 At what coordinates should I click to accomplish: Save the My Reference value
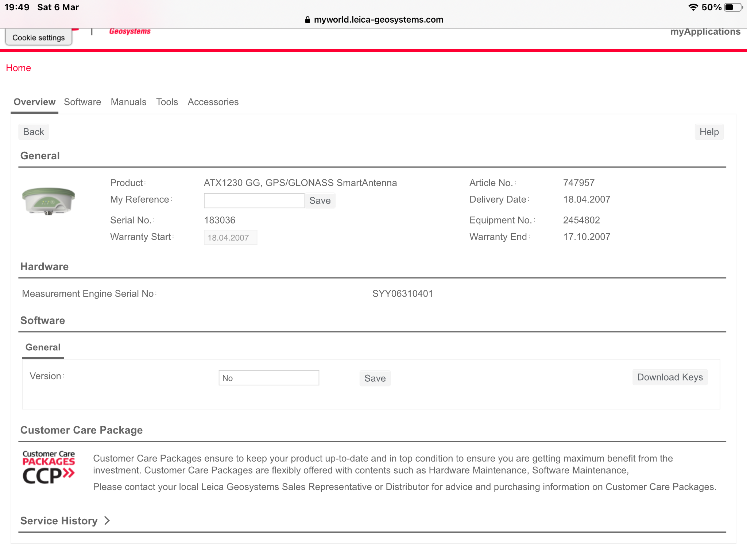point(320,201)
